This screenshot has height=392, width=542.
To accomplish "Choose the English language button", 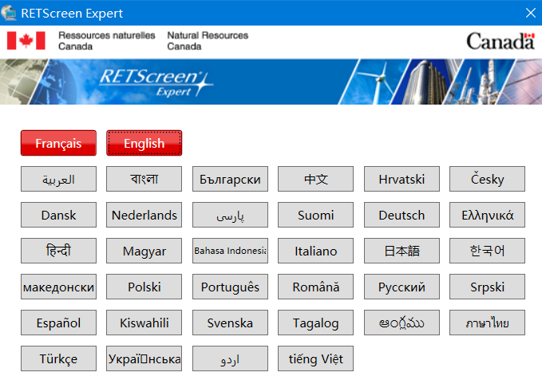I will coord(144,143).
